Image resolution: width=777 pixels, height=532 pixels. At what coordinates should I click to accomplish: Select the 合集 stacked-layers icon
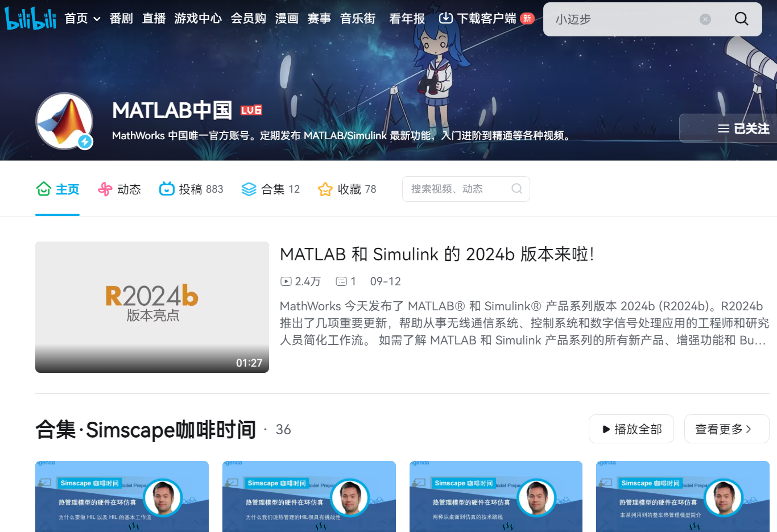pyautogui.click(x=249, y=189)
